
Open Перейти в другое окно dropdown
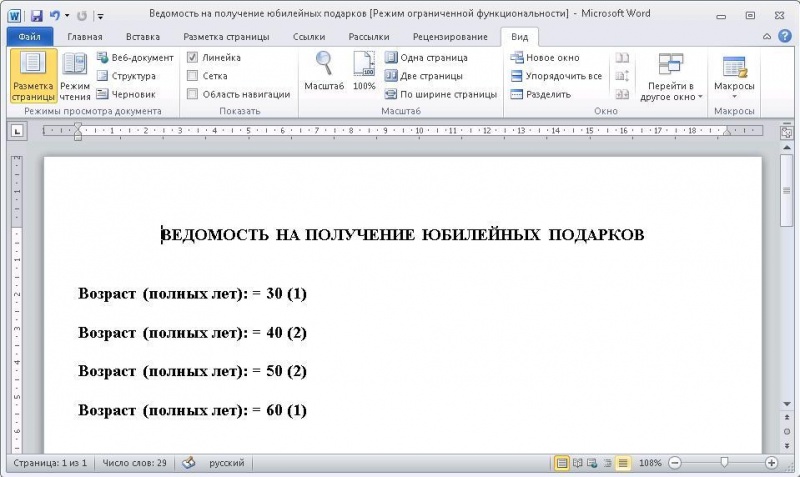click(671, 77)
